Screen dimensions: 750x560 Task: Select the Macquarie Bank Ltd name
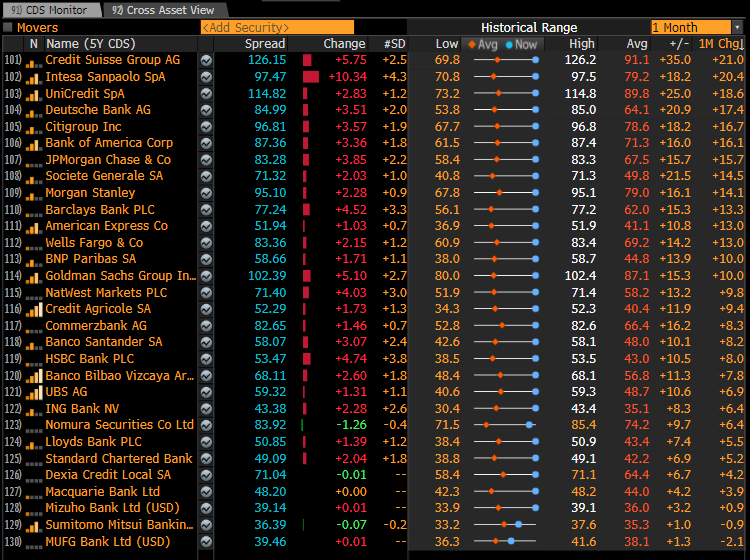coord(102,492)
